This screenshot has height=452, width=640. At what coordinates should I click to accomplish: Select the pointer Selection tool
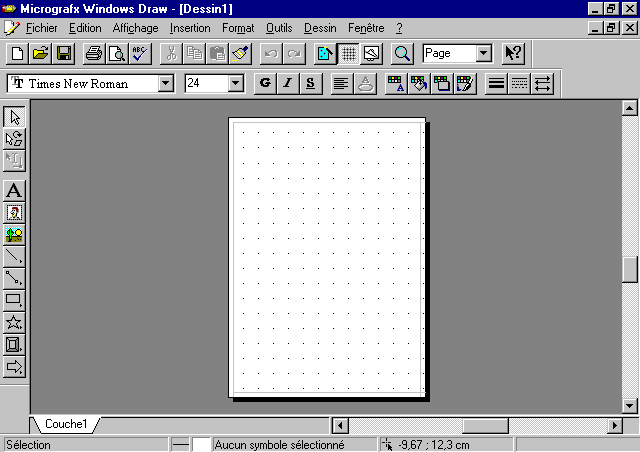pos(14,117)
